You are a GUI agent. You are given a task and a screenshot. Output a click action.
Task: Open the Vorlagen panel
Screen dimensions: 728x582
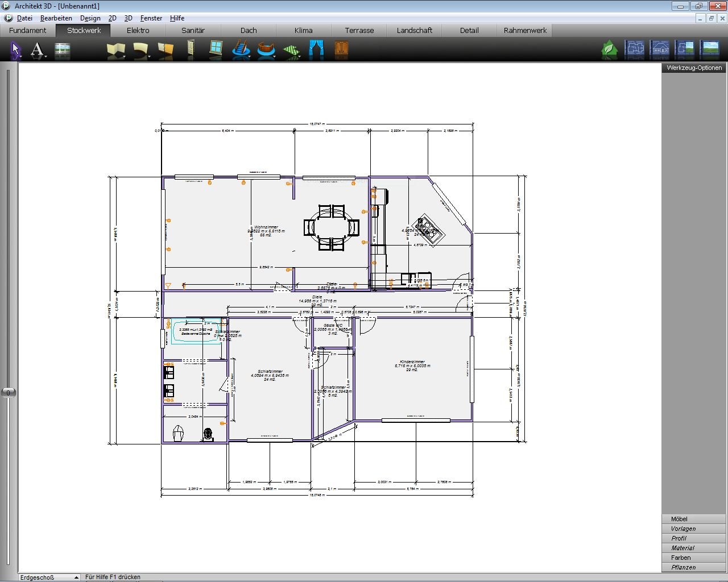693,529
